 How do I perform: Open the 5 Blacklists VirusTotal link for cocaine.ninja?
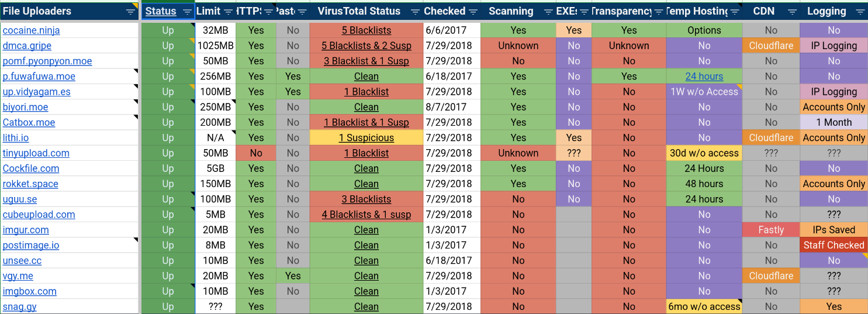(x=366, y=30)
